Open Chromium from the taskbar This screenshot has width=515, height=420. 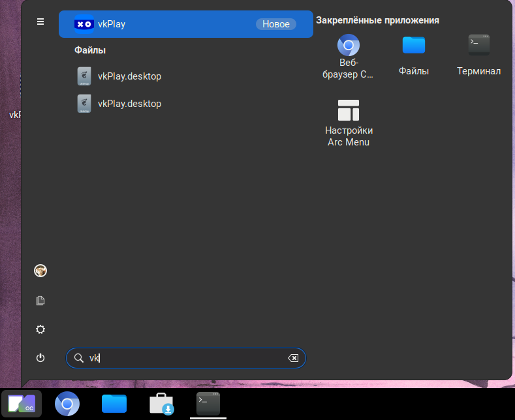tap(67, 404)
